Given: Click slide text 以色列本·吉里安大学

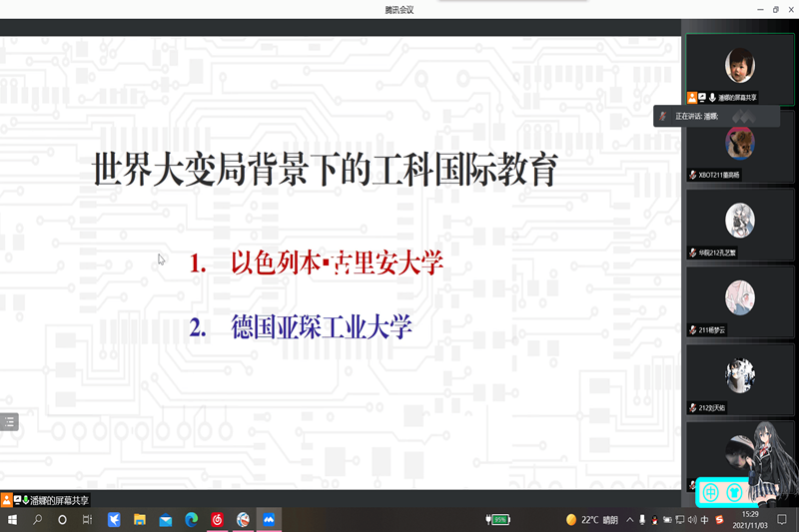Looking at the screenshot, I should [337, 264].
